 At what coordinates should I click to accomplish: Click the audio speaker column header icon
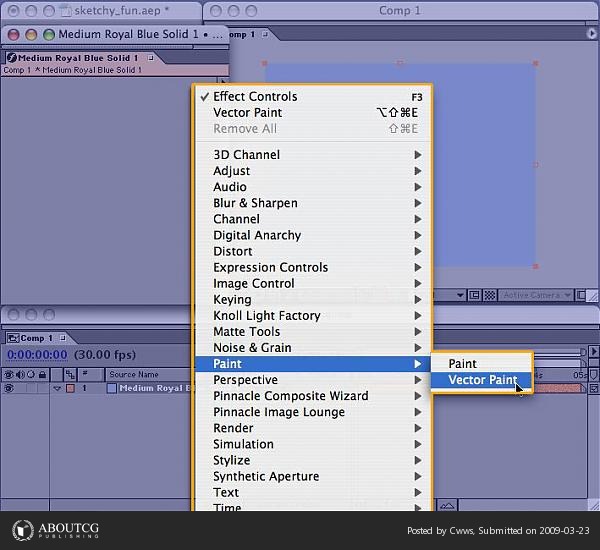(20, 374)
